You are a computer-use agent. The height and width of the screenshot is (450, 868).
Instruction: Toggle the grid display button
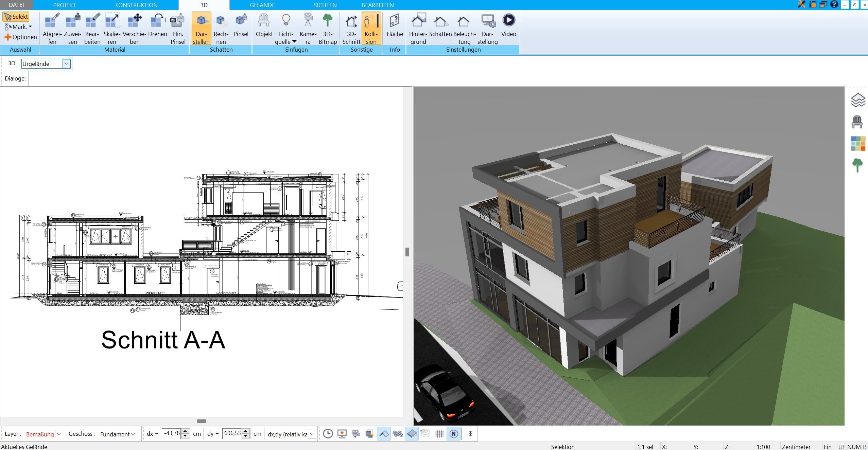(439, 434)
